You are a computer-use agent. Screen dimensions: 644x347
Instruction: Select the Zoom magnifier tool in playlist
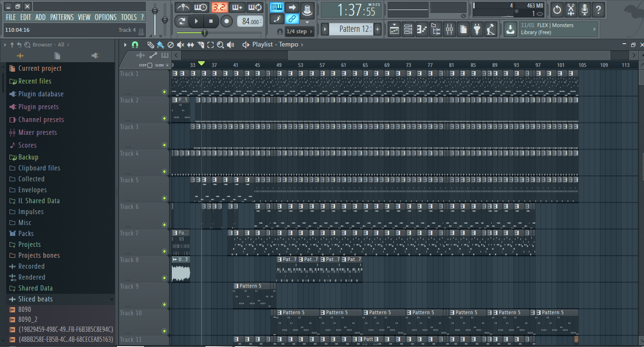220,45
